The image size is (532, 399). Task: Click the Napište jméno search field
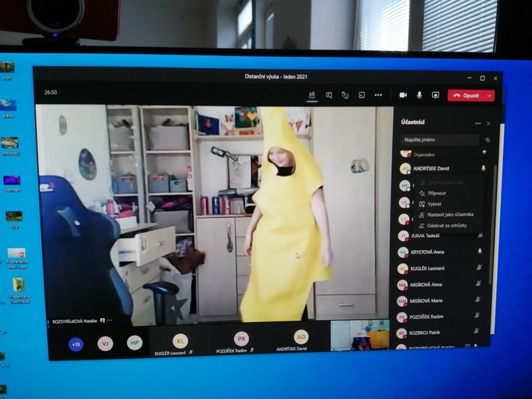(x=439, y=140)
